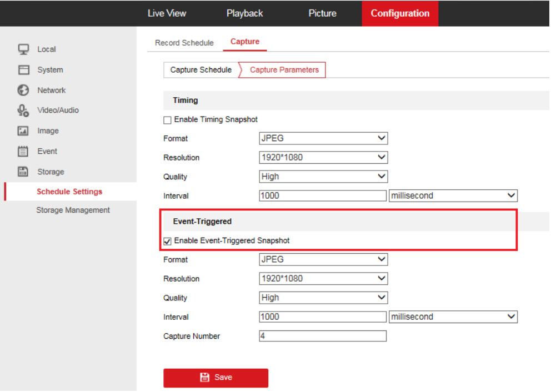Click the Capture Number input field
Viewport: 551px width, 392px height.
(322, 336)
